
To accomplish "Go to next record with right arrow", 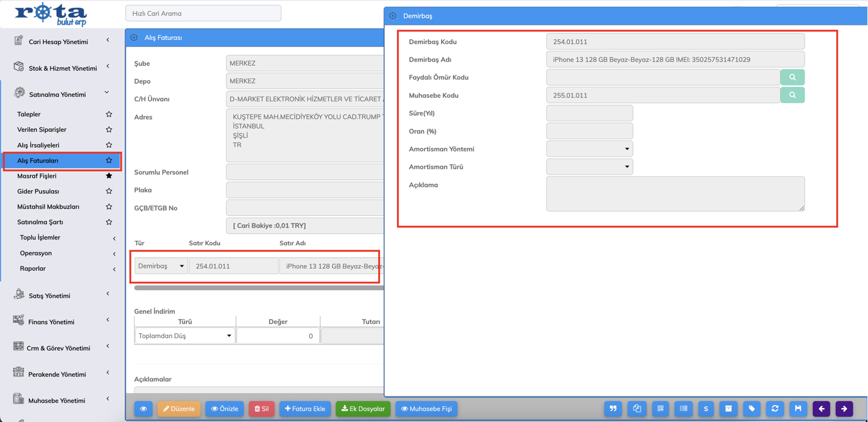I will [x=844, y=409].
